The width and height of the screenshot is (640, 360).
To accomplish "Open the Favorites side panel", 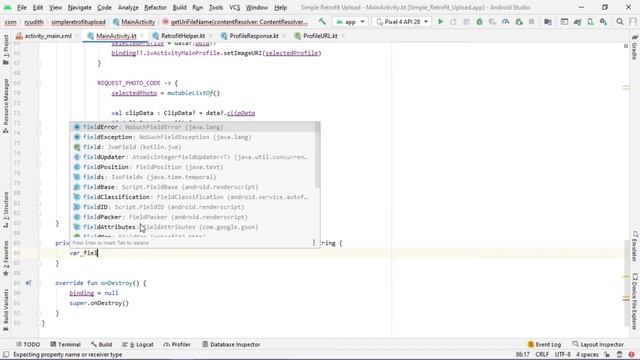I will point(6,258).
